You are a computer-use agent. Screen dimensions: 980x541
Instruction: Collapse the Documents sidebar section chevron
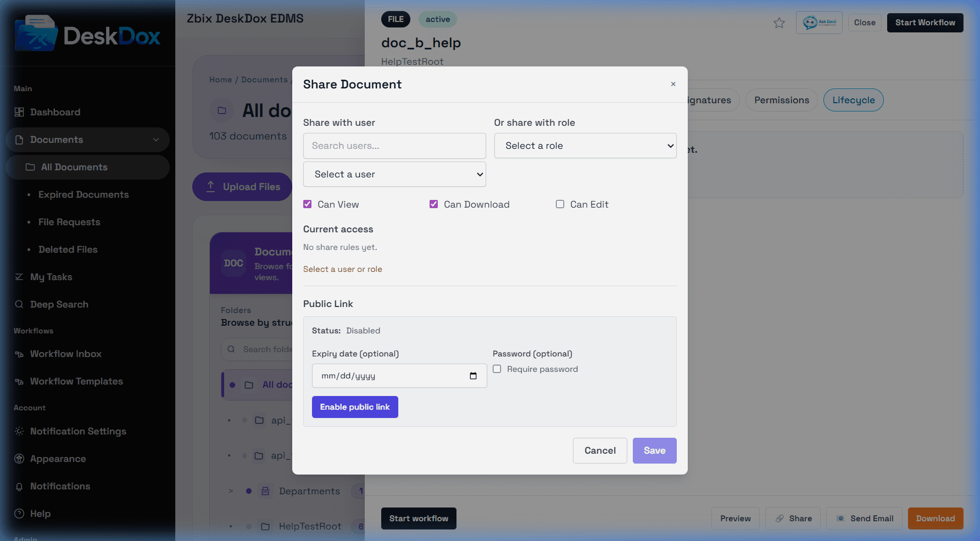coord(156,140)
